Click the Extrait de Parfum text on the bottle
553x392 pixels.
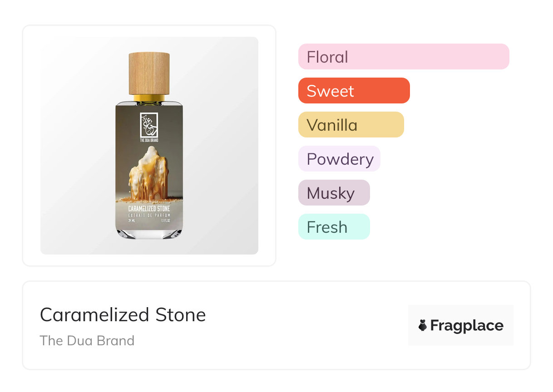tap(149, 215)
